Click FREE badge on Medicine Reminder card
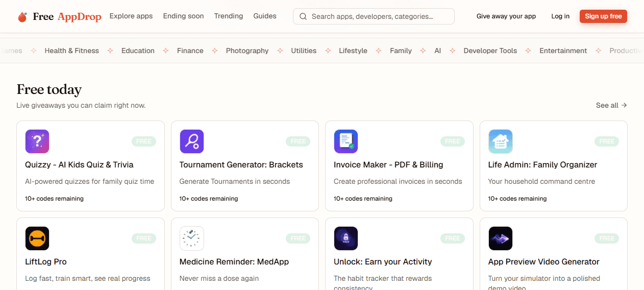Viewport: 644px width, 290px height. click(x=298, y=238)
